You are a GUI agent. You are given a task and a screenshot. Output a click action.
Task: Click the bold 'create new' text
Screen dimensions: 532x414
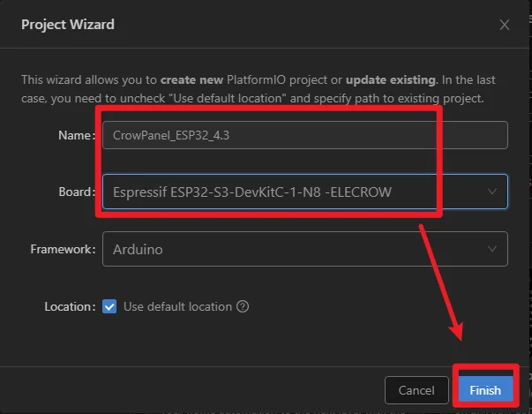[191, 79]
